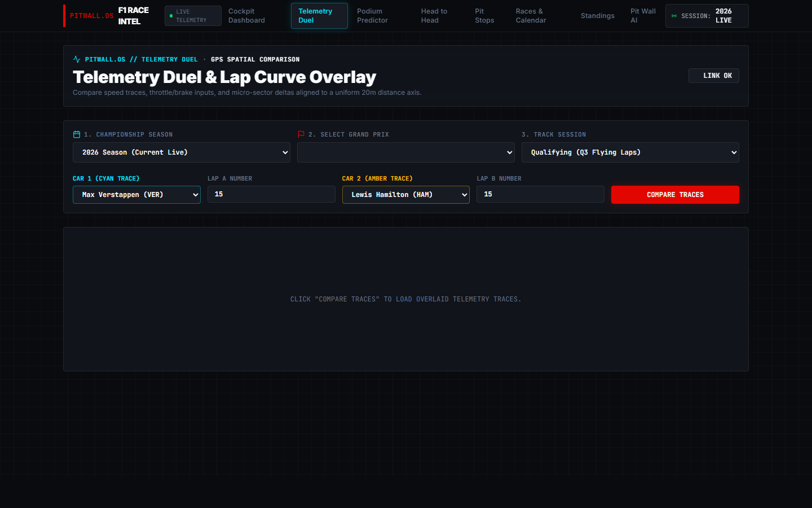Open the Pit Stops tab
This screenshot has height=508, width=812.
[x=488, y=16]
